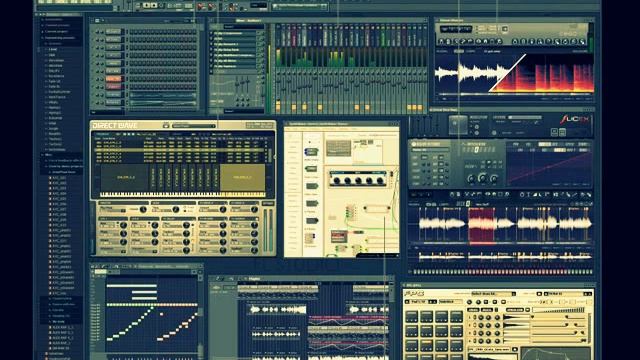Click the Slicex lower waveform overview strip
The height and width of the screenshot is (360, 640).
pyautogui.click(x=504, y=256)
